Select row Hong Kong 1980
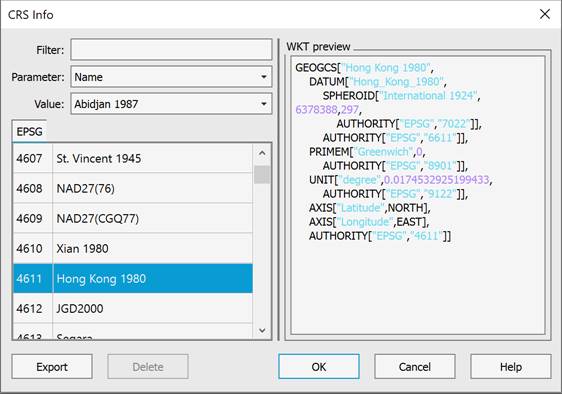The image size is (562, 394). pyautogui.click(x=133, y=279)
